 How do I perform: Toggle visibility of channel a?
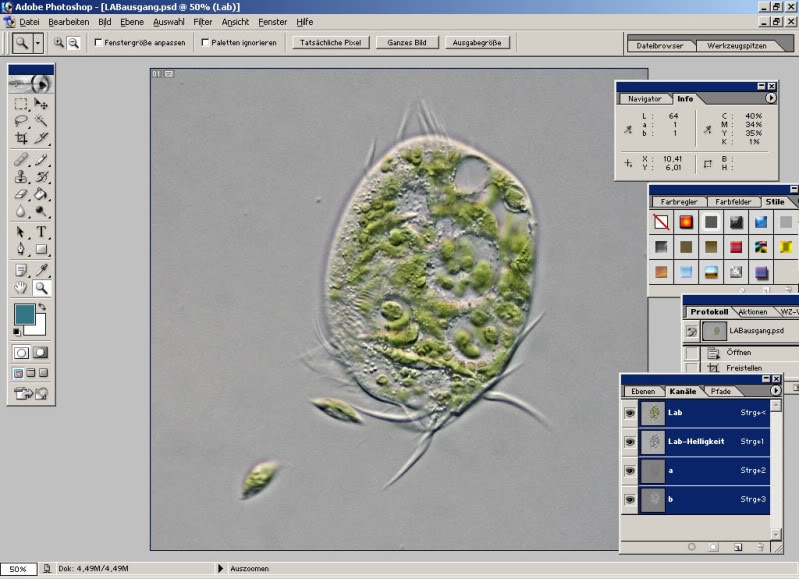(630, 470)
